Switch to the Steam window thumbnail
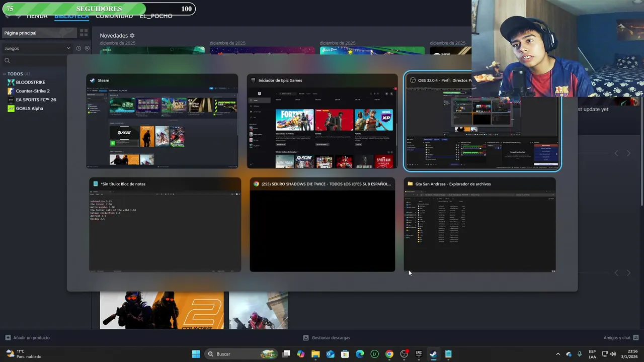This screenshot has width=644, height=362. pos(162,121)
